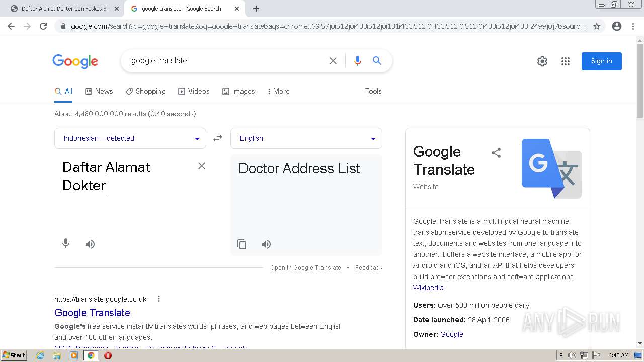
Task: Open the More search filters menu
Action: [x=278, y=91]
